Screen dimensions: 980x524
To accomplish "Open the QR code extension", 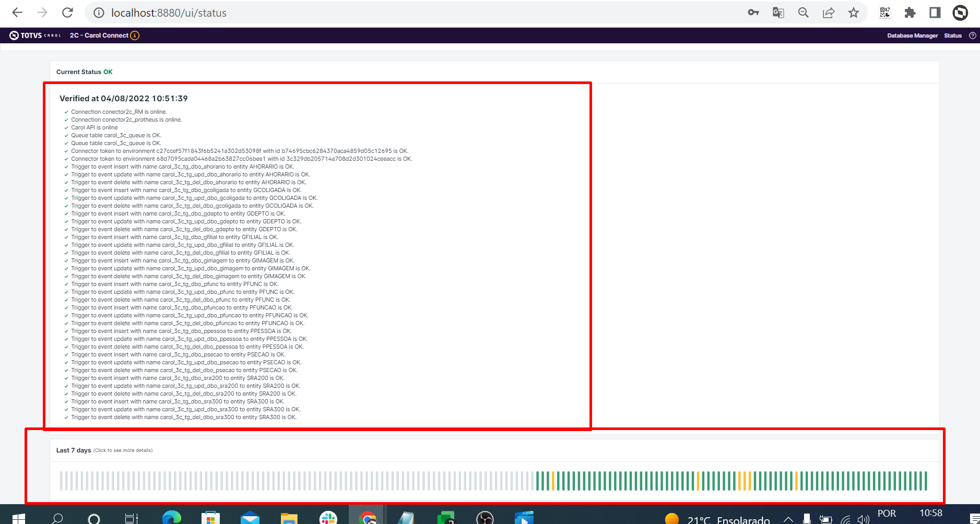I will click(x=885, y=13).
